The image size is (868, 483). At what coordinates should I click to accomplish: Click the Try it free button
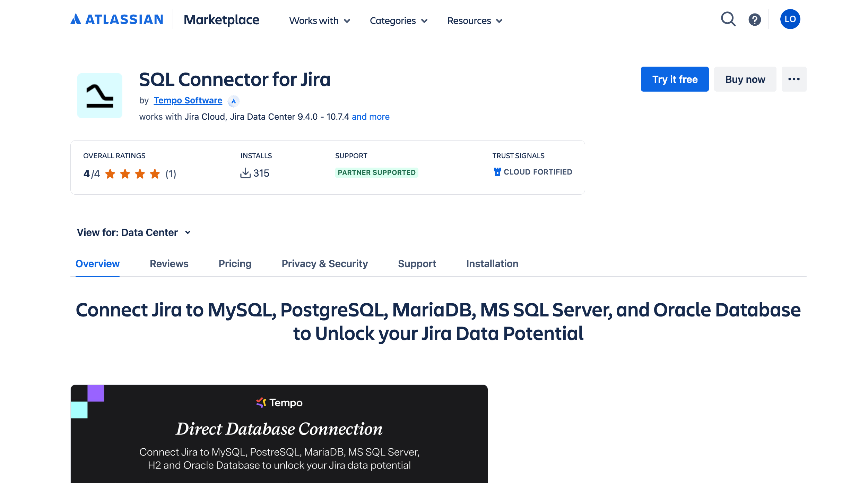point(675,79)
